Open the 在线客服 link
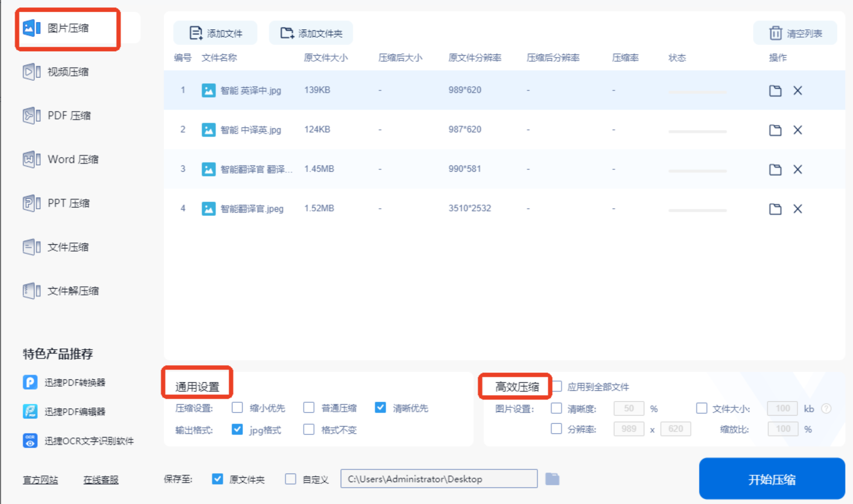The image size is (853, 504). (101, 480)
